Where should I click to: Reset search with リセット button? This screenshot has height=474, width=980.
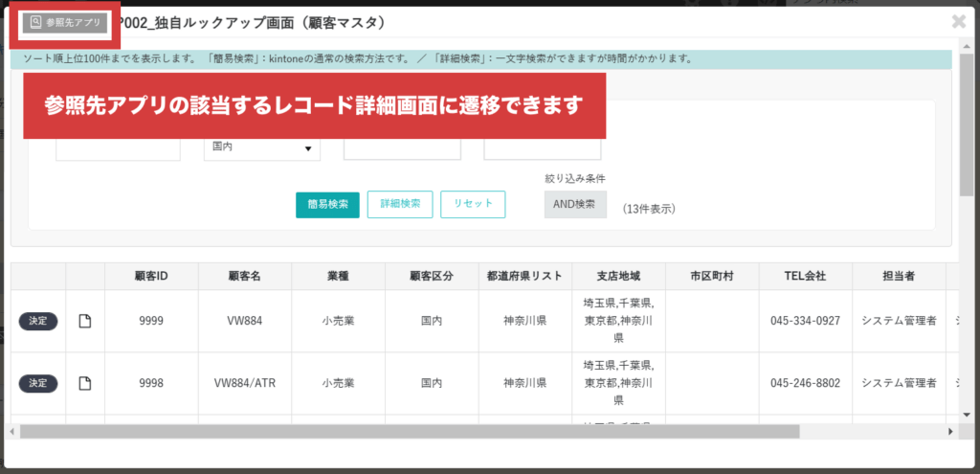(x=473, y=204)
